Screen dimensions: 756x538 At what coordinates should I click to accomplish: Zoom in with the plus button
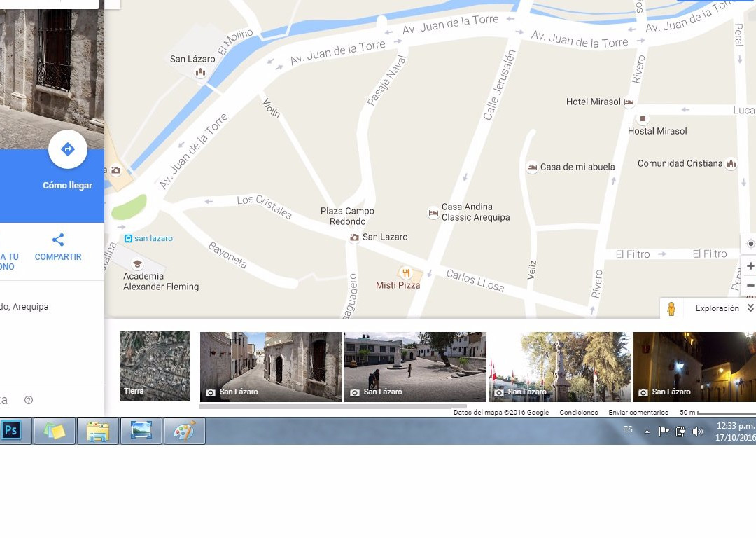pyautogui.click(x=750, y=266)
